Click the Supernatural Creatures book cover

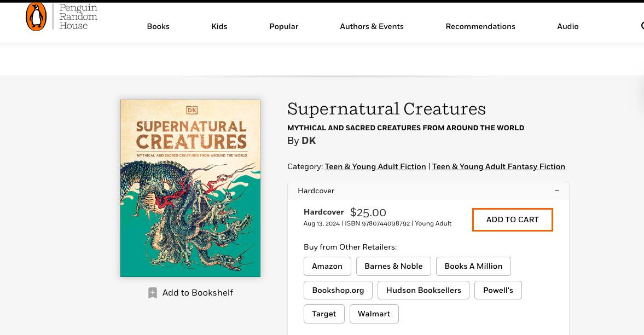click(190, 188)
